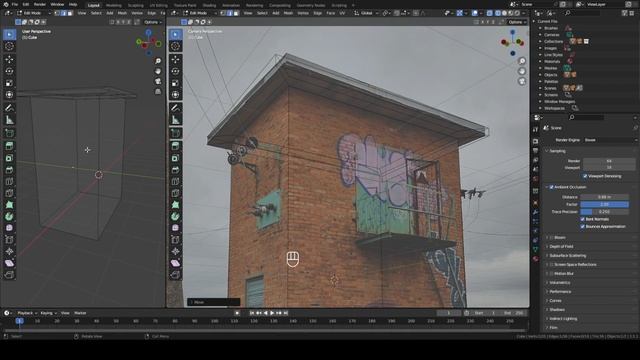Toggle vertex select mode in the camera viewport header
The width and height of the screenshot is (640, 360).
point(223,13)
